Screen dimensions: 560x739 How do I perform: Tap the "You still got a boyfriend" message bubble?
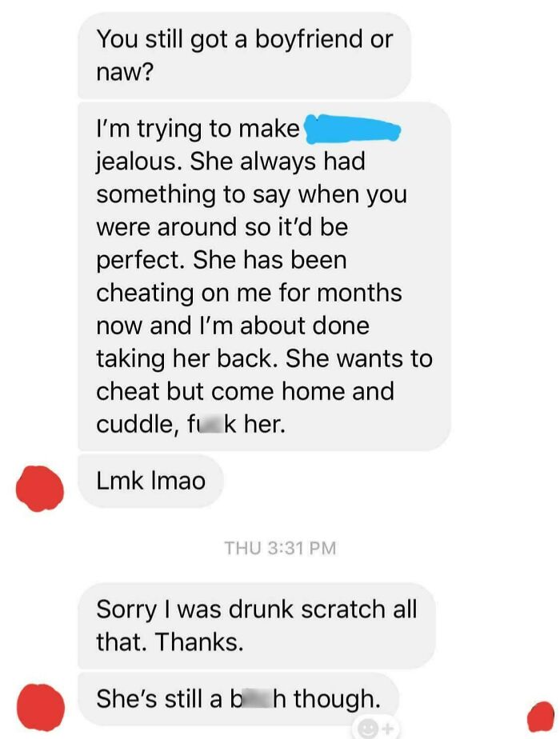click(244, 55)
